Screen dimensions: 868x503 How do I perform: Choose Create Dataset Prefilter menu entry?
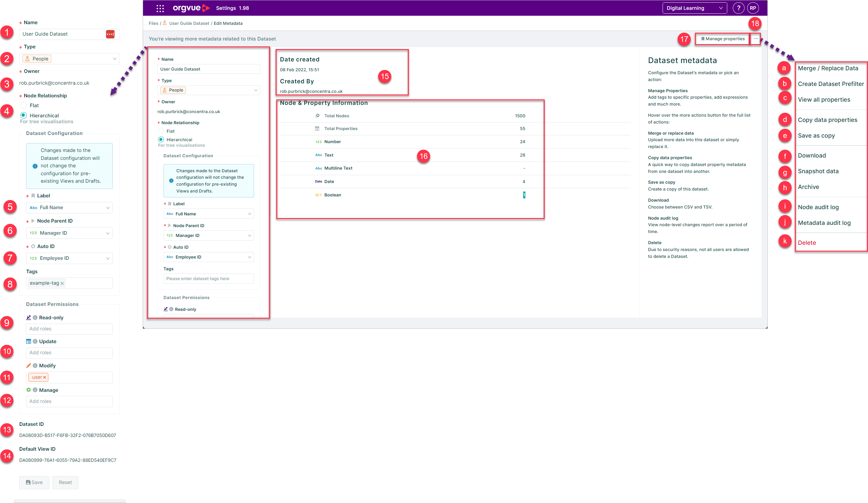[x=830, y=84]
